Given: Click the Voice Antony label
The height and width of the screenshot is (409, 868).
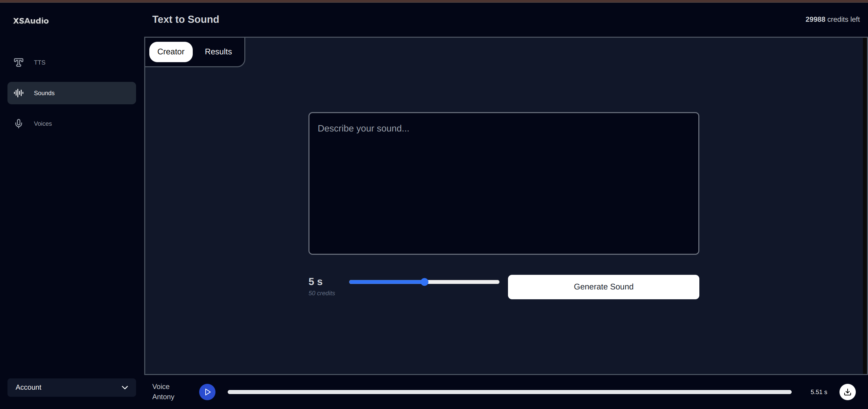Looking at the screenshot, I should (x=163, y=392).
